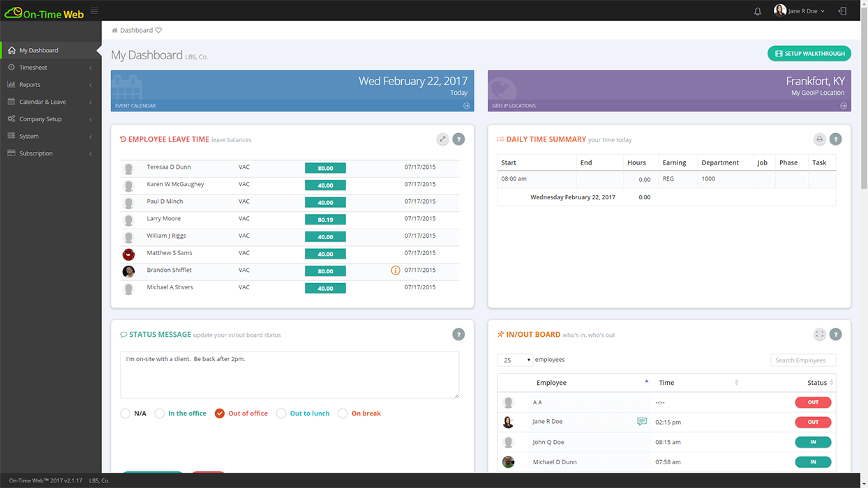
Task: View Brandon Shifflet's leave warning icon
Action: 395,270
